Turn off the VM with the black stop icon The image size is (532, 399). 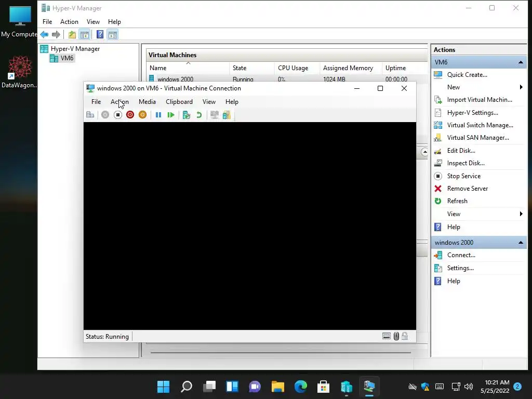pyautogui.click(x=118, y=115)
